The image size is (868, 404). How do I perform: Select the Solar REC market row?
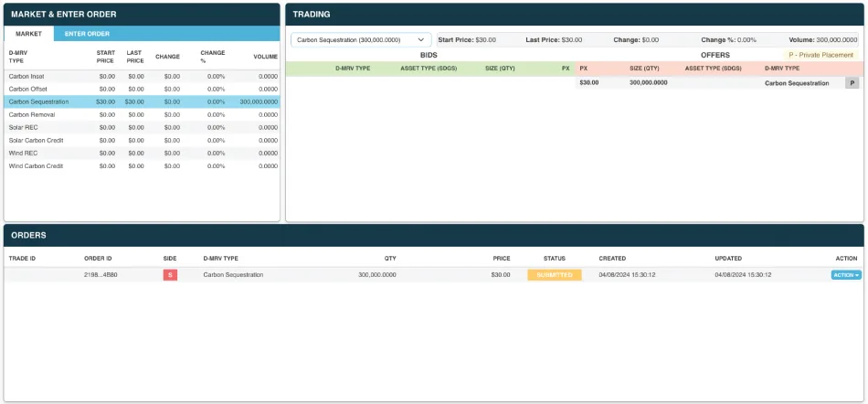(x=142, y=127)
